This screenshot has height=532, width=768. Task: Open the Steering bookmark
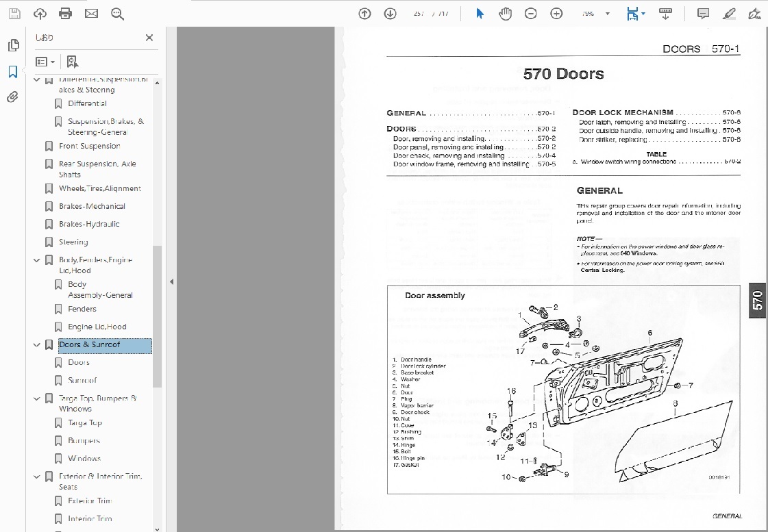(x=73, y=242)
